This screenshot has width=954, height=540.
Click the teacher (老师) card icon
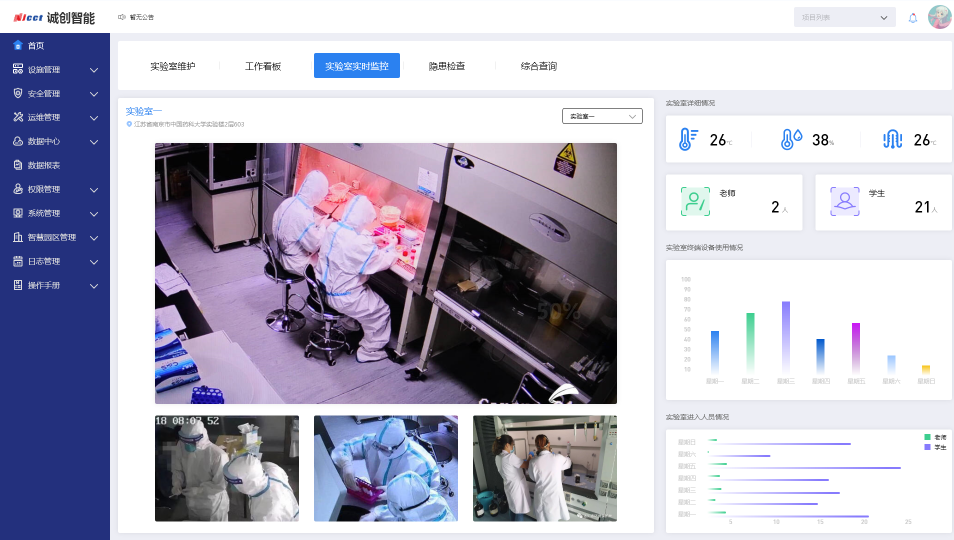click(695, 202)
